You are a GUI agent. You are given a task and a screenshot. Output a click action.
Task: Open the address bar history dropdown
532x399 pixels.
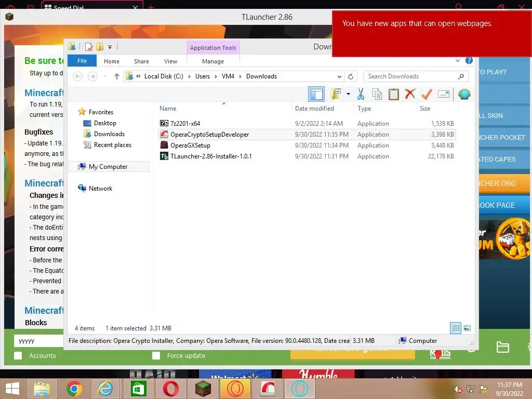point(339,76)
